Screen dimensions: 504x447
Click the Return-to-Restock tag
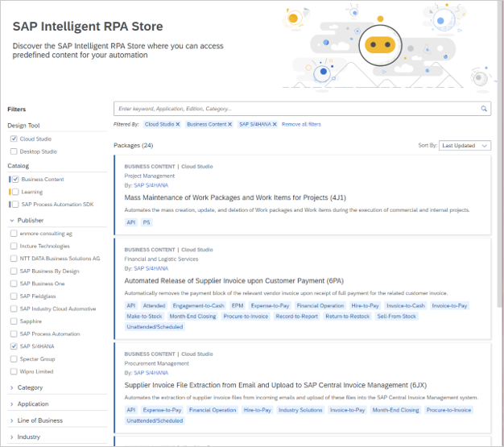348,317
